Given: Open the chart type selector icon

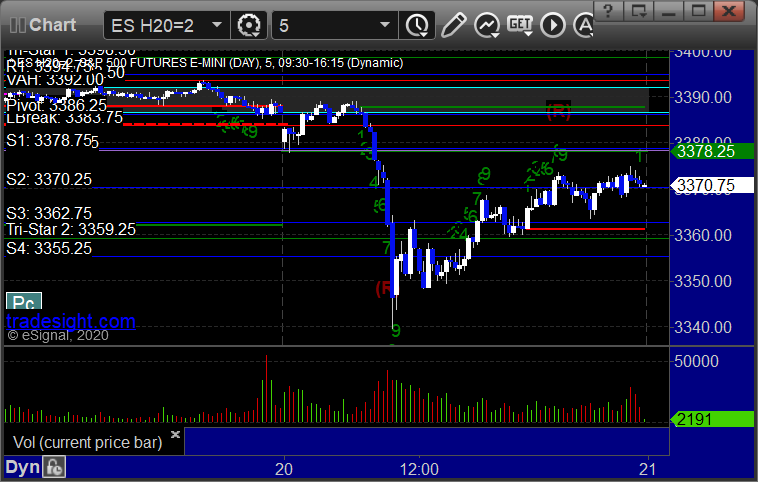Looking at the screenshot, I should (487, 25).
